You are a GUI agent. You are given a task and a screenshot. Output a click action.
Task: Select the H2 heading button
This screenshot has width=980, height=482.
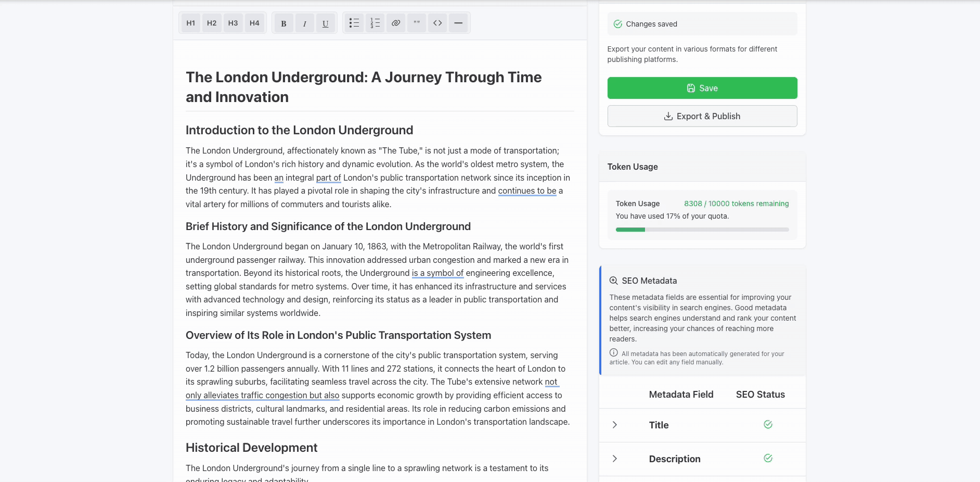click(x=212, y=23)
